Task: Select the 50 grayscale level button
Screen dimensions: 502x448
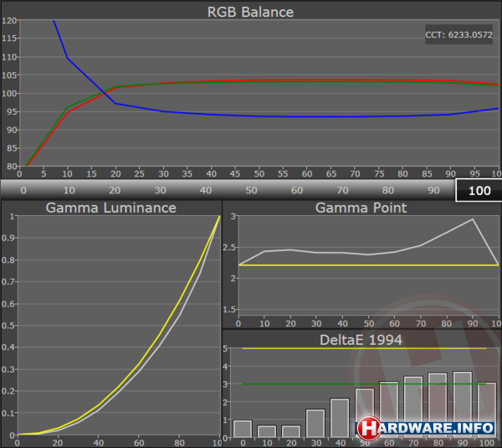Action: tap(251, 190)
